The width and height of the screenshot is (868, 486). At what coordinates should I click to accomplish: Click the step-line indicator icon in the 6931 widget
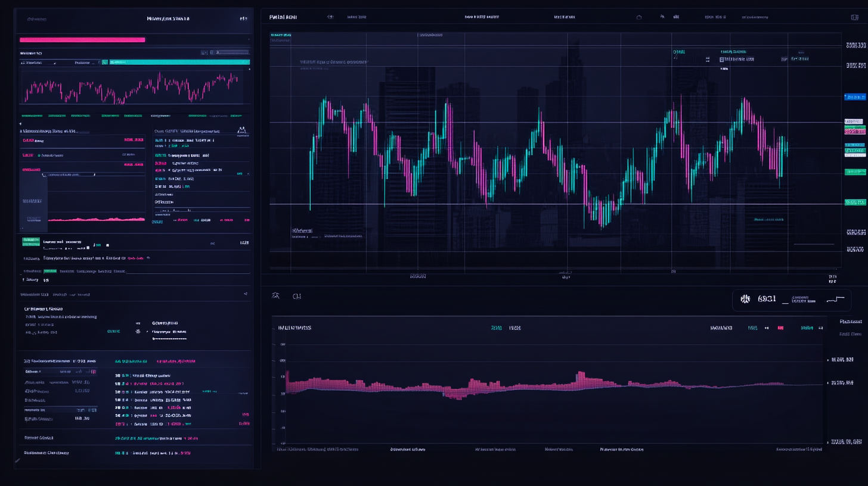[835, 300]
